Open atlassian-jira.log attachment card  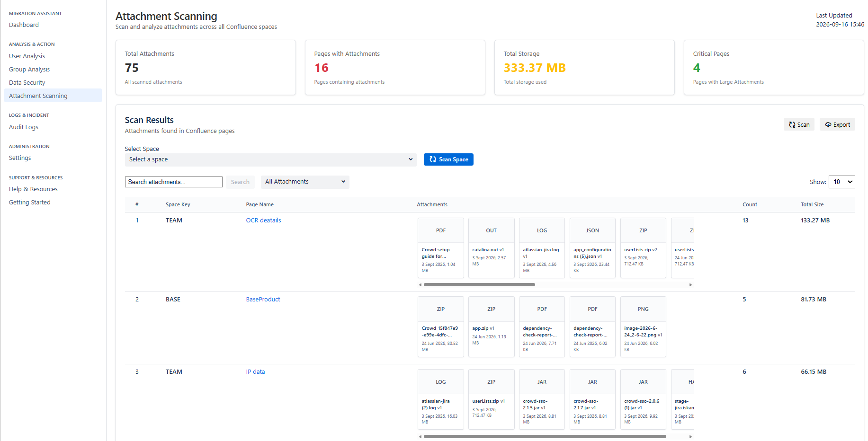pos(542,248)
